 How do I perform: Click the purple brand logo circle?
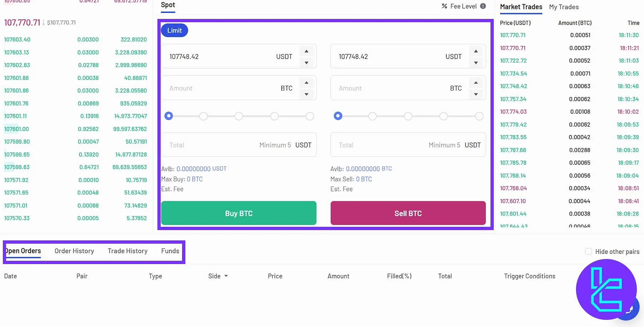(x=606, y=290)
